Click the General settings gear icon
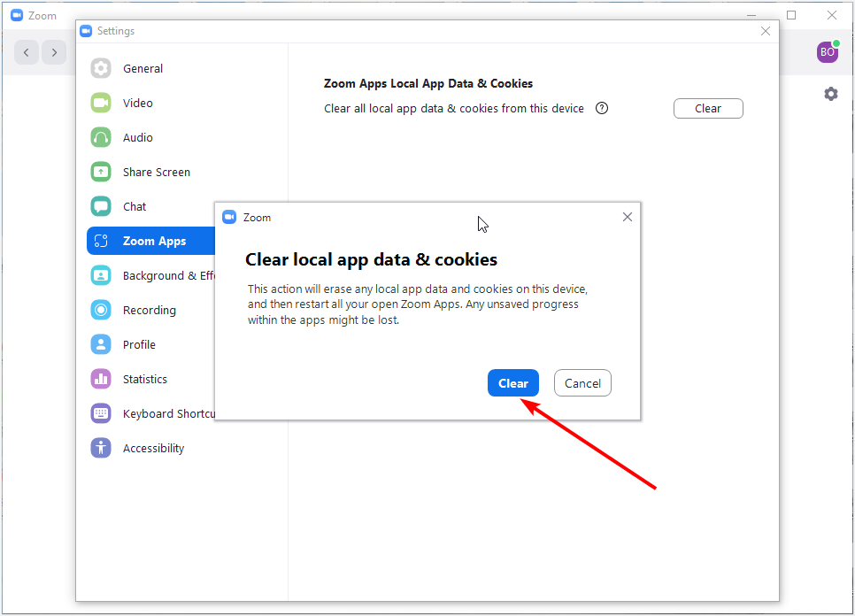This screenshot has width=855, height=616. [x=101, y=68]
